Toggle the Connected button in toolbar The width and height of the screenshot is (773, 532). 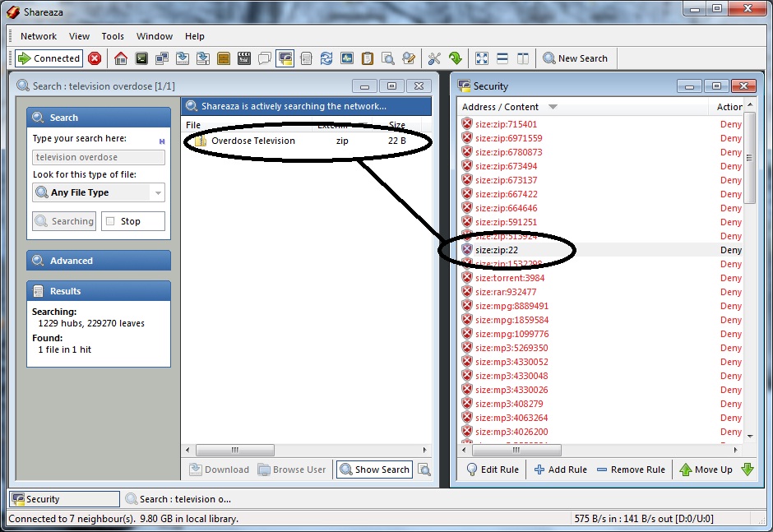49,58
